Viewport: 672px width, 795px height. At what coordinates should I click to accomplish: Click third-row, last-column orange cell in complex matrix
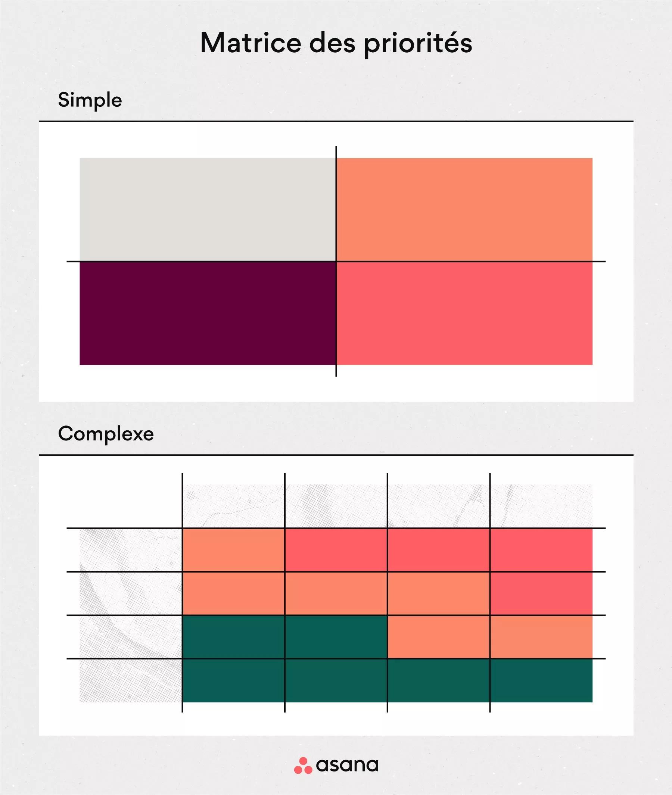(x=541, y=636)
